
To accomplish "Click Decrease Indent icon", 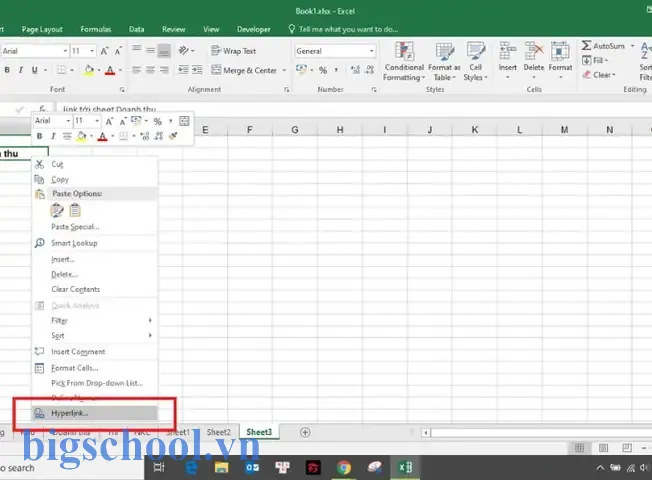I will click(183, 70).
